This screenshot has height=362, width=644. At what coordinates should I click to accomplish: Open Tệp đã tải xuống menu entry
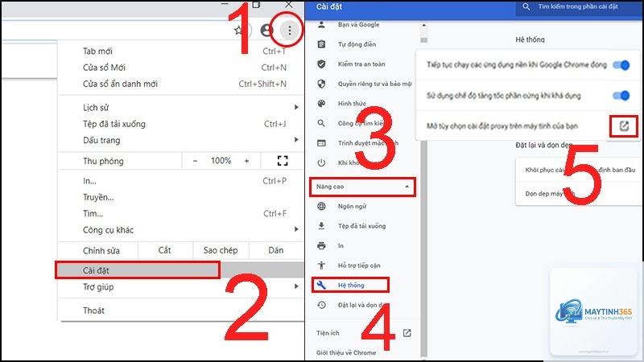180,124
